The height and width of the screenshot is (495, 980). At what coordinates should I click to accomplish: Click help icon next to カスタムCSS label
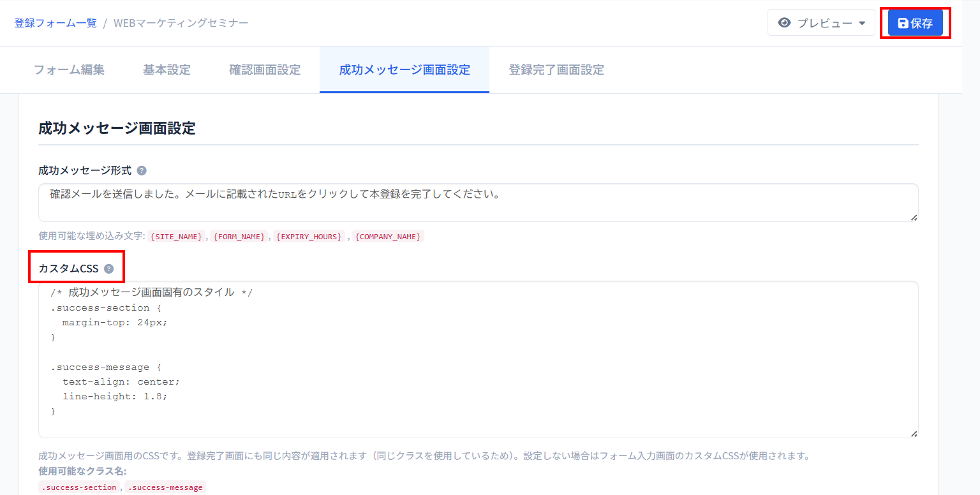pyautogui.click(x=109, y=269)
